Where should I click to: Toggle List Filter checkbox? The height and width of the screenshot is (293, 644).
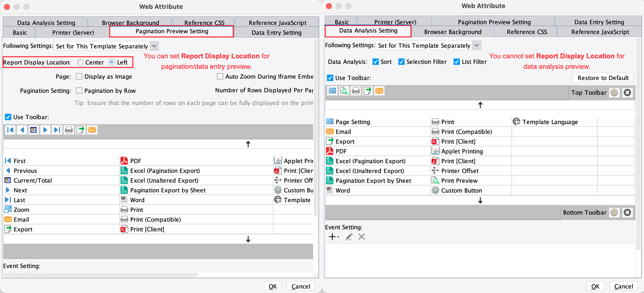click(457, 62)
